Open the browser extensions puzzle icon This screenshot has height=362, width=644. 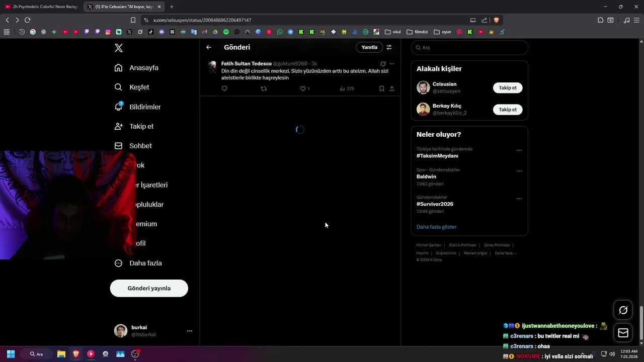coord(600,20)
